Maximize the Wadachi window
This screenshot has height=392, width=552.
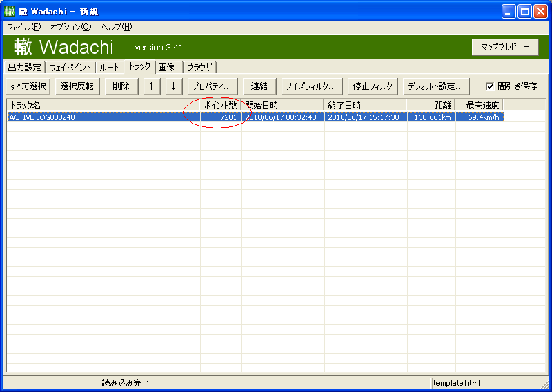524,12
